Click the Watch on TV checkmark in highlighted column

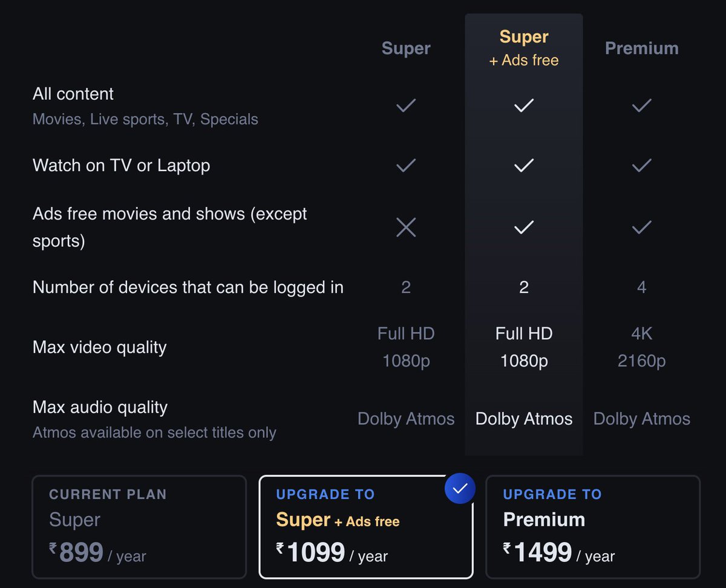[524, 165]
